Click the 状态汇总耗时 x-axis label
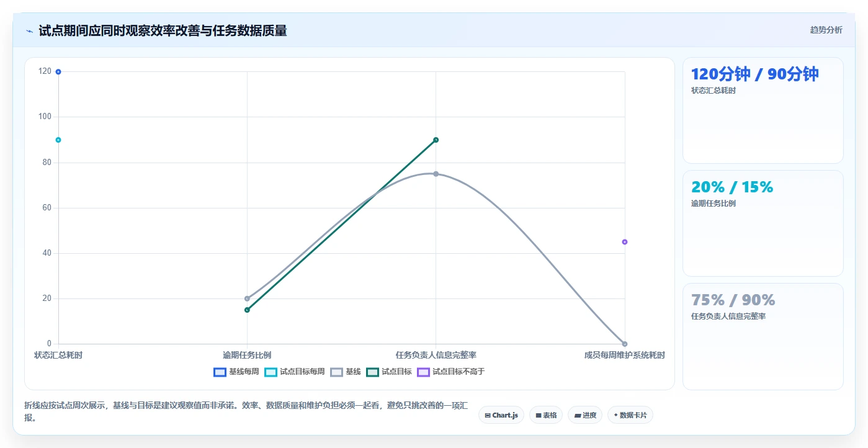 (58, 355)
